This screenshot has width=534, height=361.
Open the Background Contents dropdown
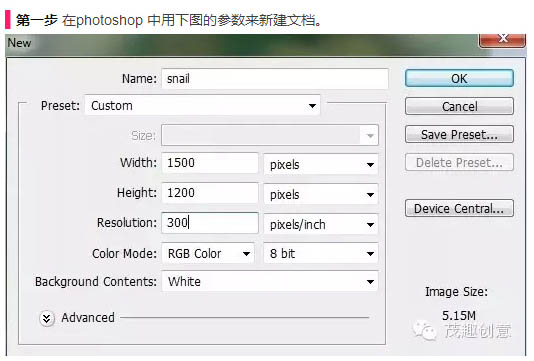tap(270, 281)
